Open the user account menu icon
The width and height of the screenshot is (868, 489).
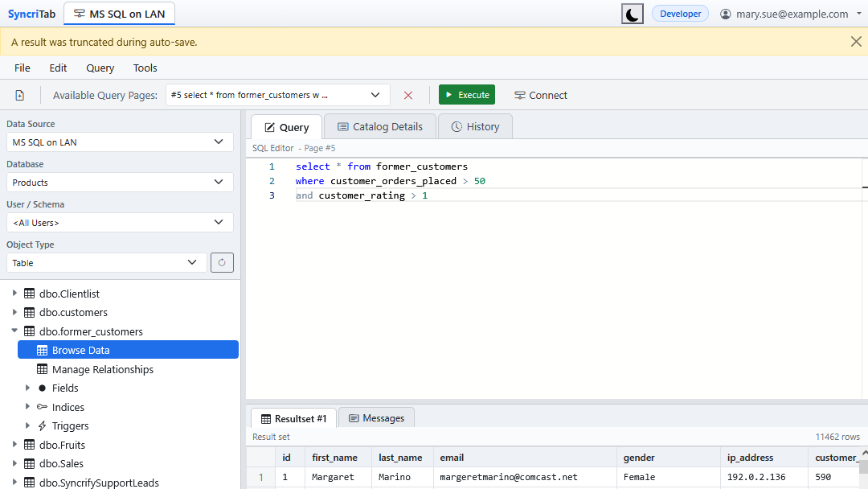click(725, 14)
